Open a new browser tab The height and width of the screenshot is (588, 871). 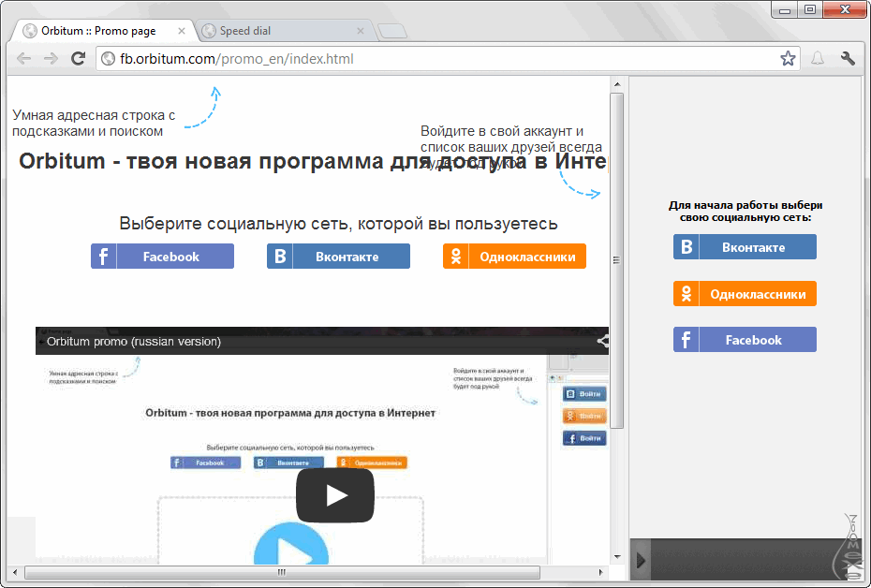pos(392,31)
